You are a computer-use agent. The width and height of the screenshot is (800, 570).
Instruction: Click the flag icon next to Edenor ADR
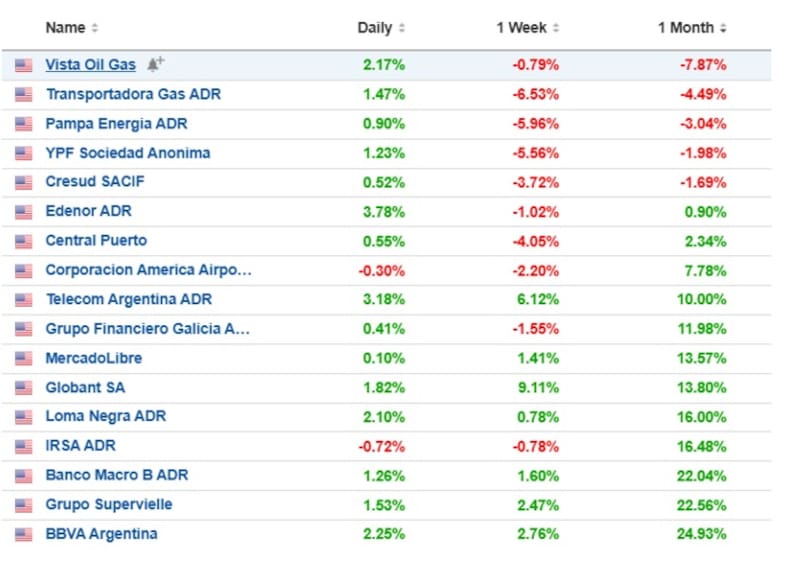[x=23, y=212]
